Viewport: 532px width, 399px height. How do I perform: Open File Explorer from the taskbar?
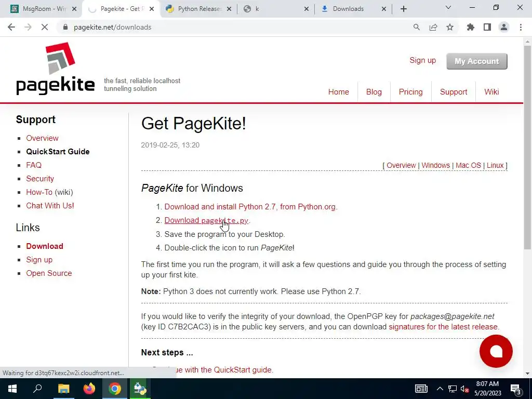pyautogui.click(x=63, y=389)
